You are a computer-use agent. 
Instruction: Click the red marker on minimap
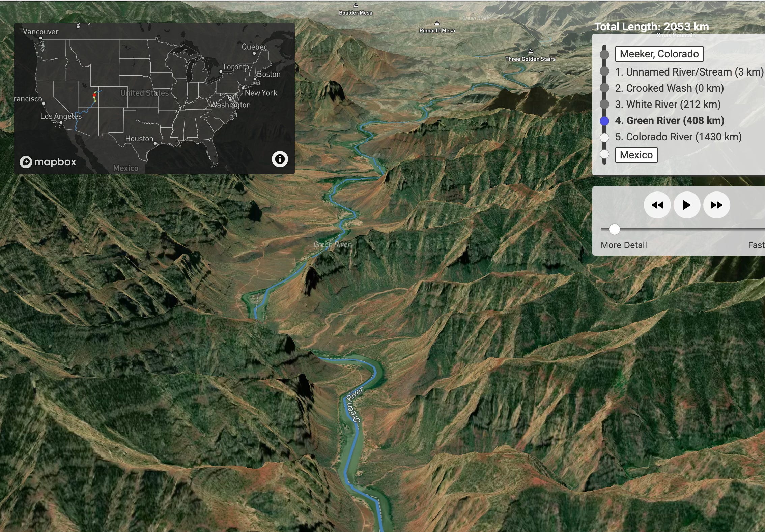[x=94, y=95]
